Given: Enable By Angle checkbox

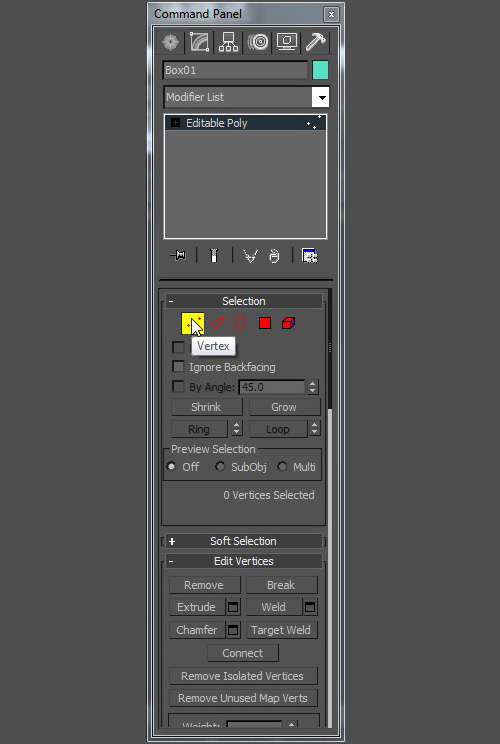Looking at the screenshot, I should click(178, 387).
